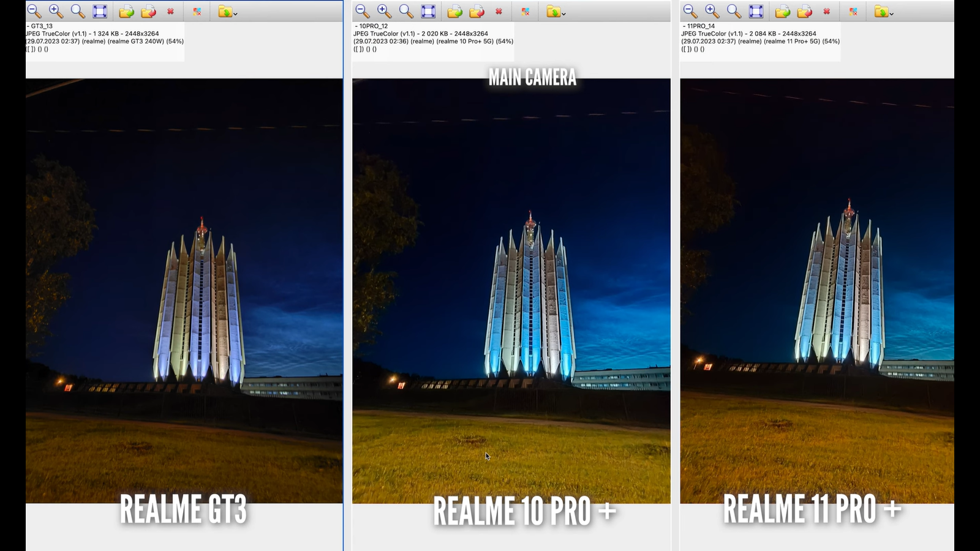The width and height of the screenshot is (980, 551).
Task: Expand the folder dropdown in 10PRO_12 pane
Action: tap(563, 13)
